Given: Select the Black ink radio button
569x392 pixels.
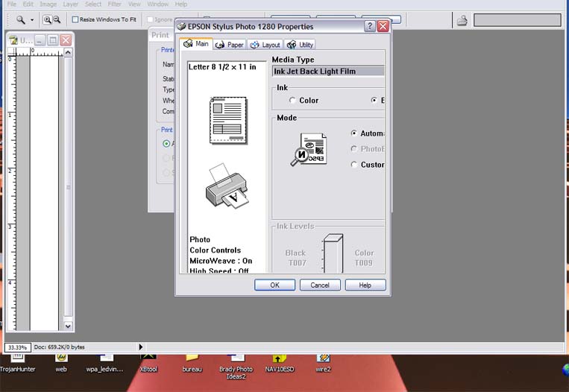Looking at the screenshot, I should pyautogui.click(x=374, y=100).
